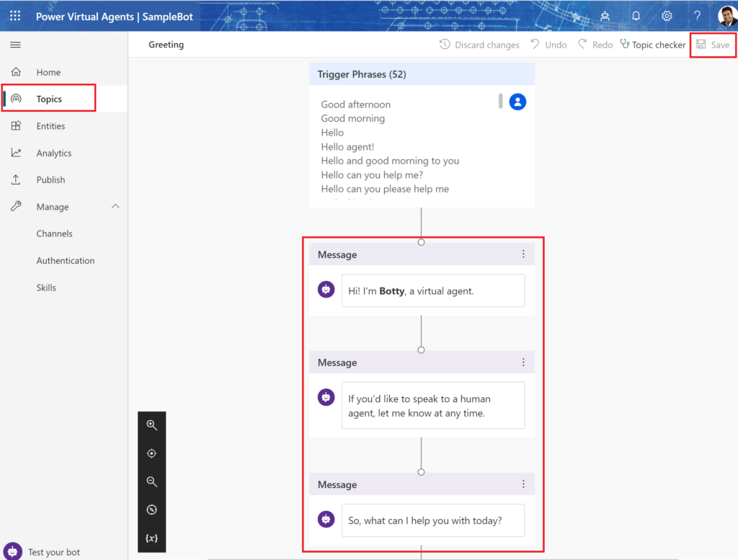Open the Variables panel with the {x} icon
The height and width of the screenshot is (560, 738).
pyautogui.click(x=151, y=538)
